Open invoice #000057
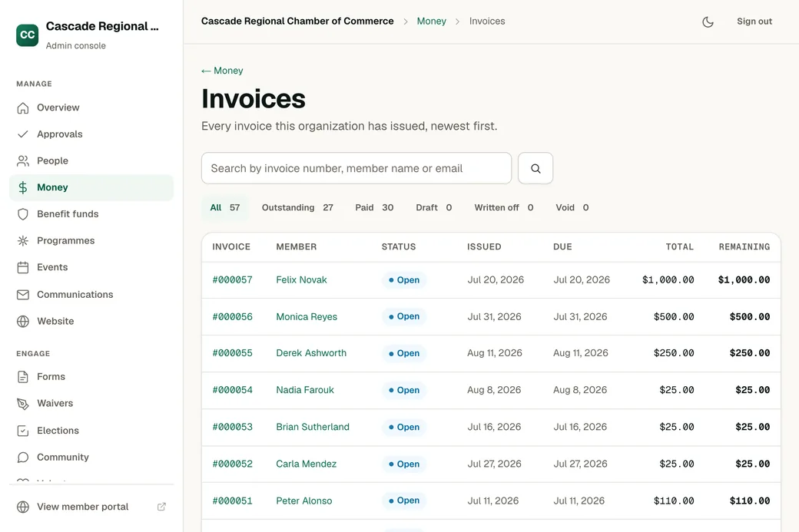799x532 pixels. (232, 280)
